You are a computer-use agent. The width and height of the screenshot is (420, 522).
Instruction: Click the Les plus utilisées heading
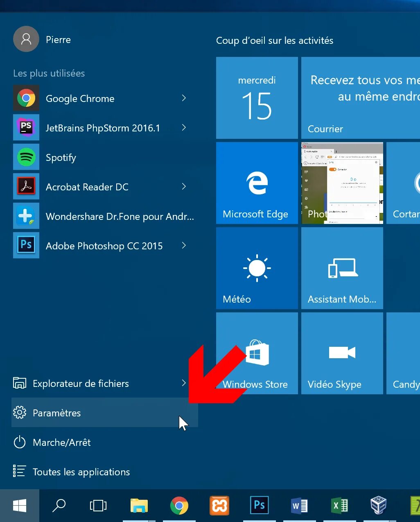[x=49, y=73]
